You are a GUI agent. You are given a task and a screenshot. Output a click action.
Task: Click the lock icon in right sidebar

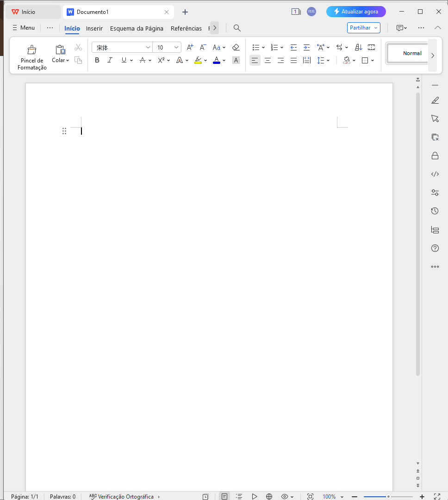tap(435, 156)
